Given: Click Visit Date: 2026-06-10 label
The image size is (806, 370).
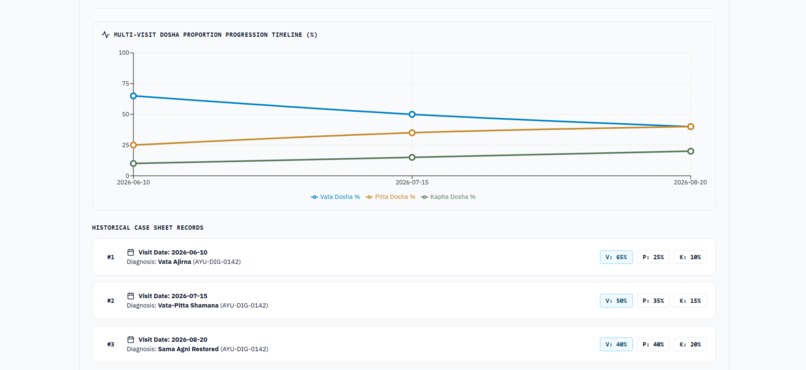Looking at the screenshot, I should click(173, 252).
